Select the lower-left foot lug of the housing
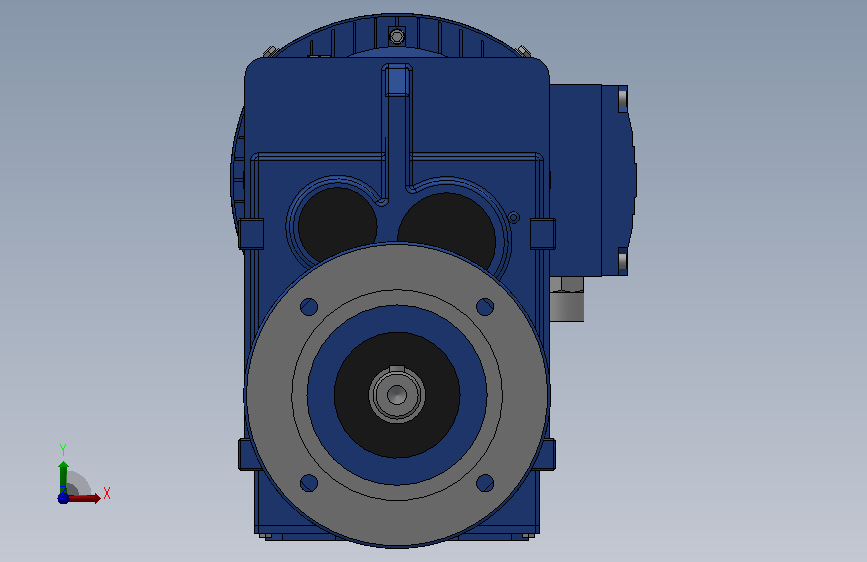This screenshot has width=867, height=562. coord(247,455)
